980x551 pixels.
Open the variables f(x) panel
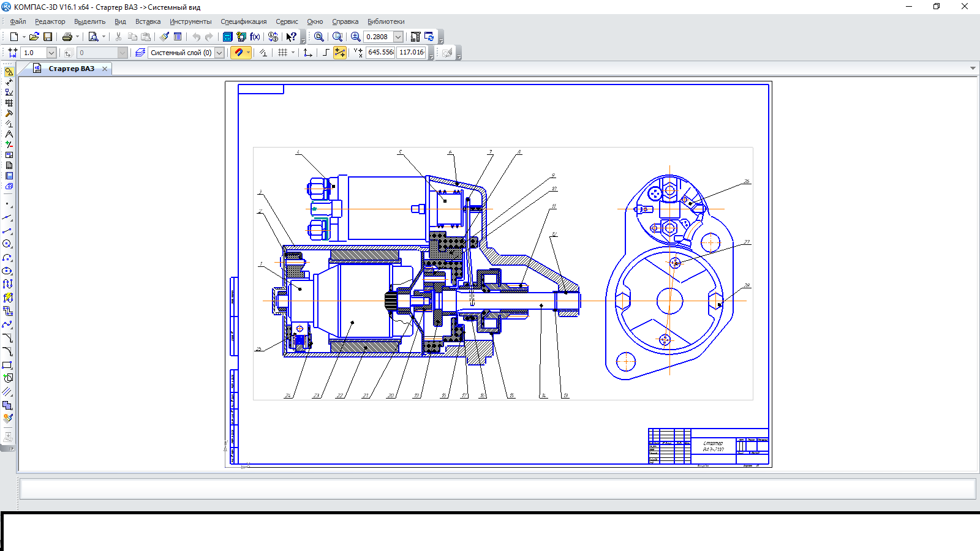[255, 37]
